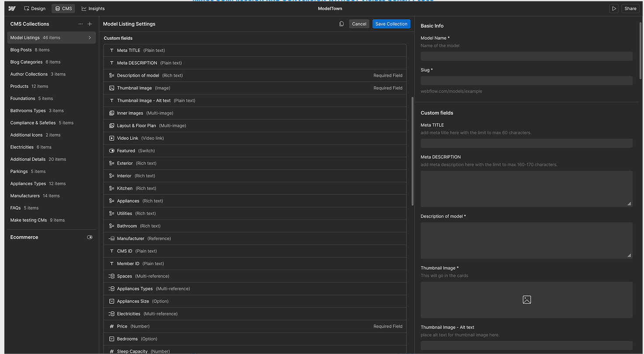Click Layout & Floor Plan field icon
This screenshot has width=644, height=354.
[x=111, y=125]
